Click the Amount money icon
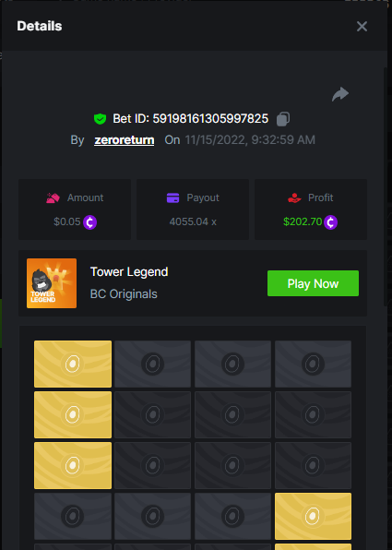This screenshot has height=550, width=392. [53, 197]
